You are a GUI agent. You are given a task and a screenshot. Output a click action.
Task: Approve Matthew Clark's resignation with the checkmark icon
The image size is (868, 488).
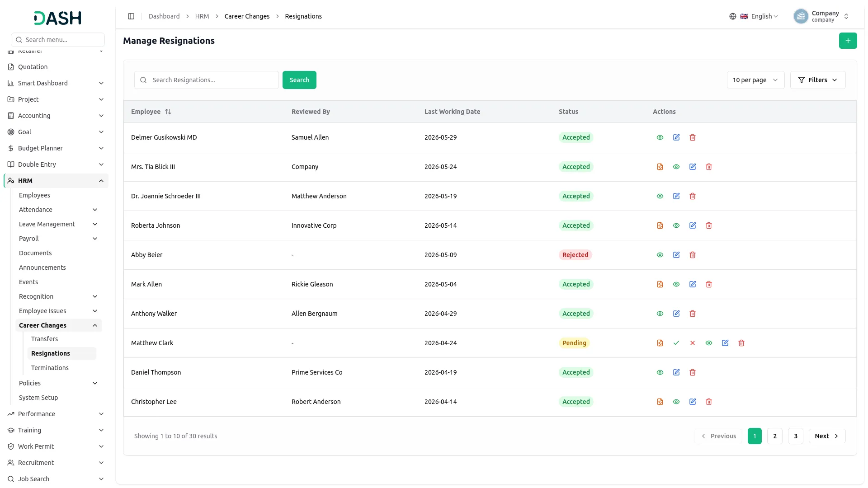676,343
